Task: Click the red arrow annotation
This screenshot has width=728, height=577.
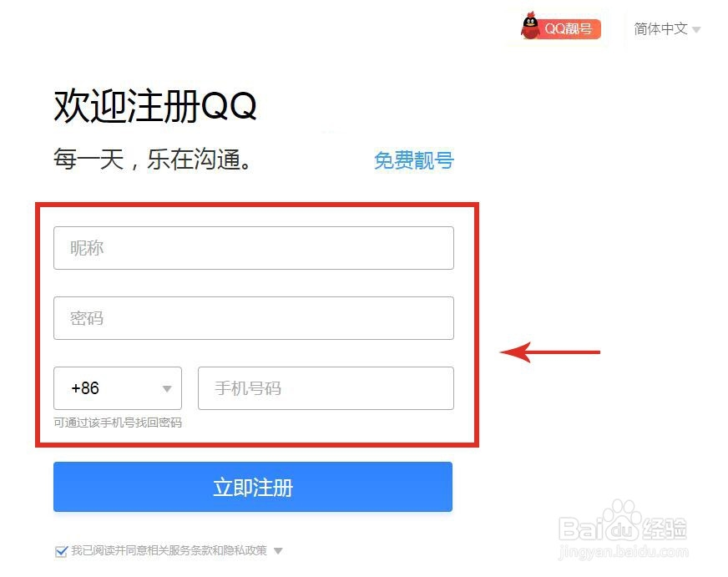Action: point(550,352)
